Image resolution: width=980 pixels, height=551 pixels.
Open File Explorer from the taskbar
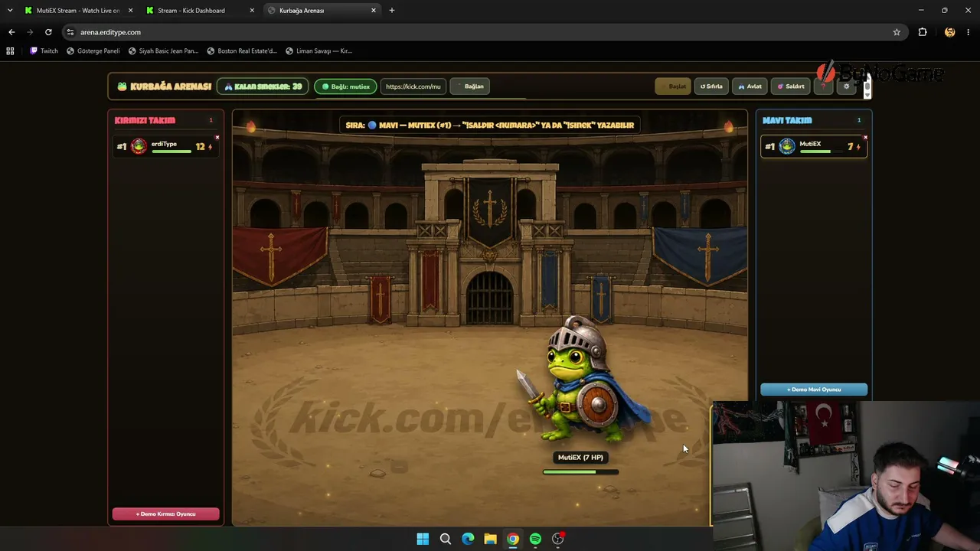click(490, 539)
